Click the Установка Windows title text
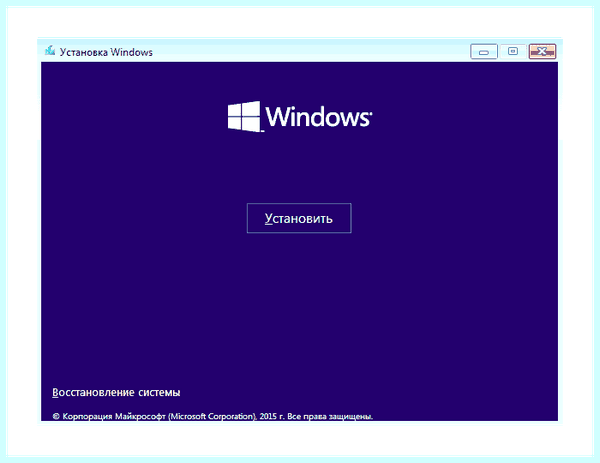Viewport: 600px width, 463px height. (106, 52)
